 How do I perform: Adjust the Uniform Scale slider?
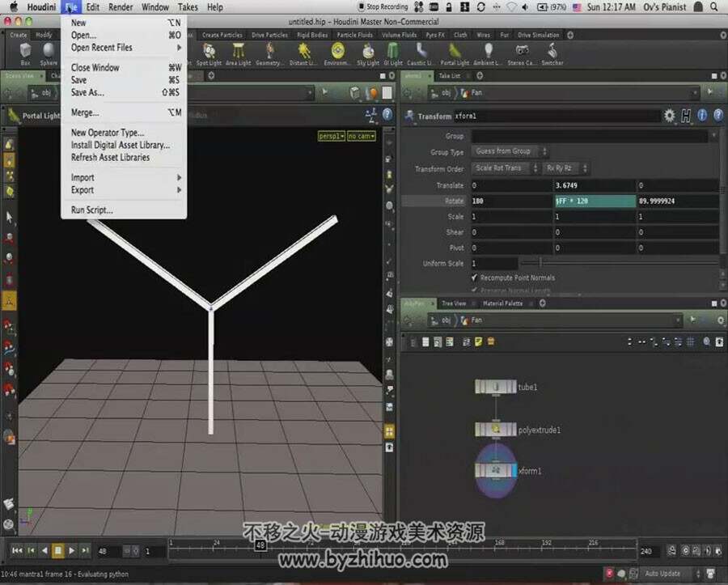pyautogui.click(x=620, y=263)
